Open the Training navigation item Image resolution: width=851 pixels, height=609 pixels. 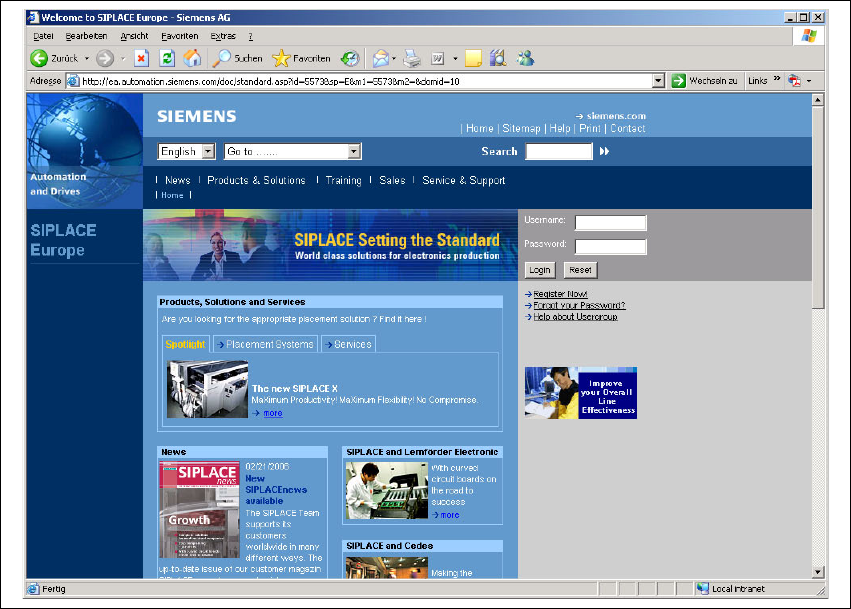pos(343,180)
